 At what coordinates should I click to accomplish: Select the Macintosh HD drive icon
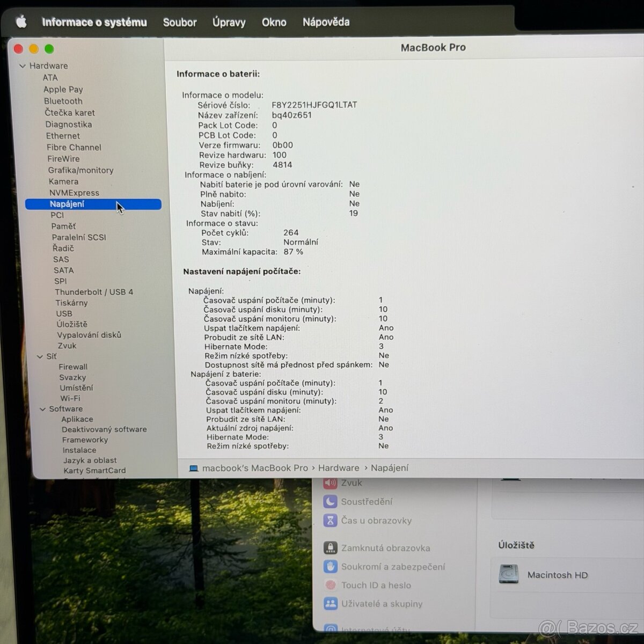(508, 574)
